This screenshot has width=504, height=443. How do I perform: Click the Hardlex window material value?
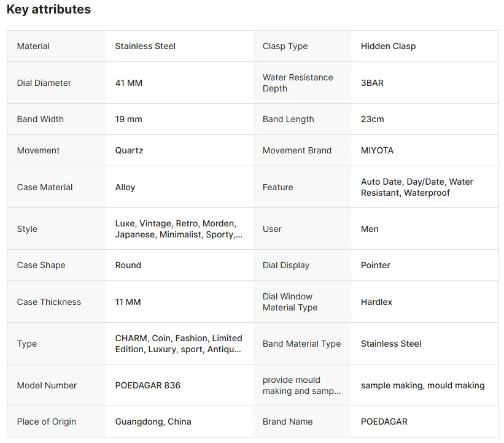pos(376,302)
